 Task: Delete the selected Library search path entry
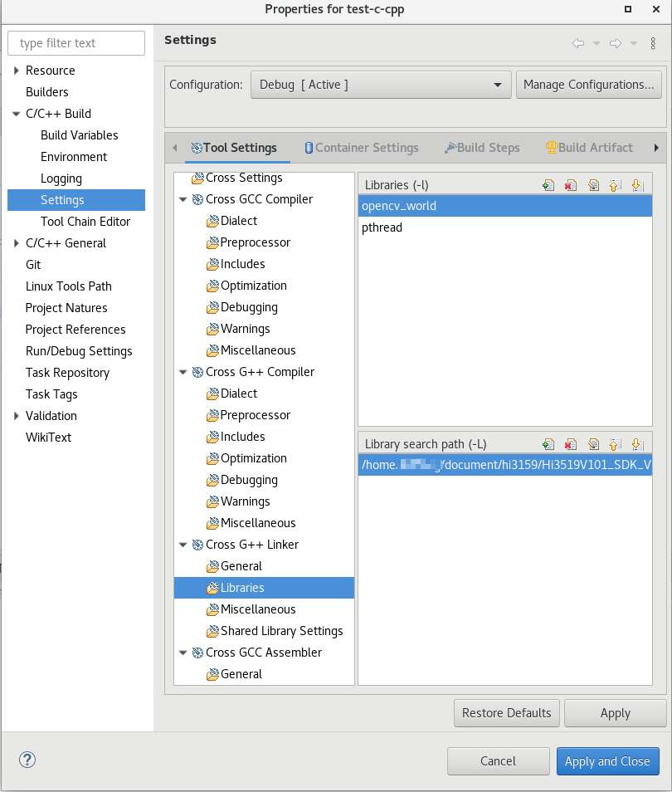coord(570,444)
